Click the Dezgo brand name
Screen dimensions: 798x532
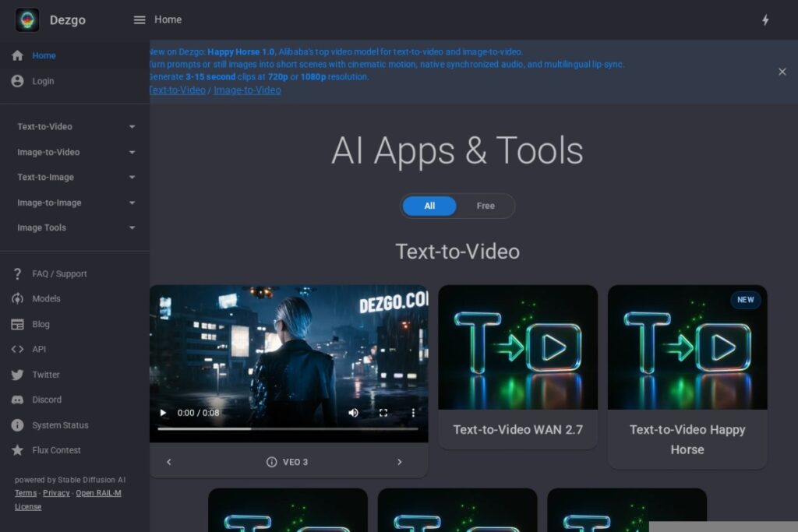[68, 19]
